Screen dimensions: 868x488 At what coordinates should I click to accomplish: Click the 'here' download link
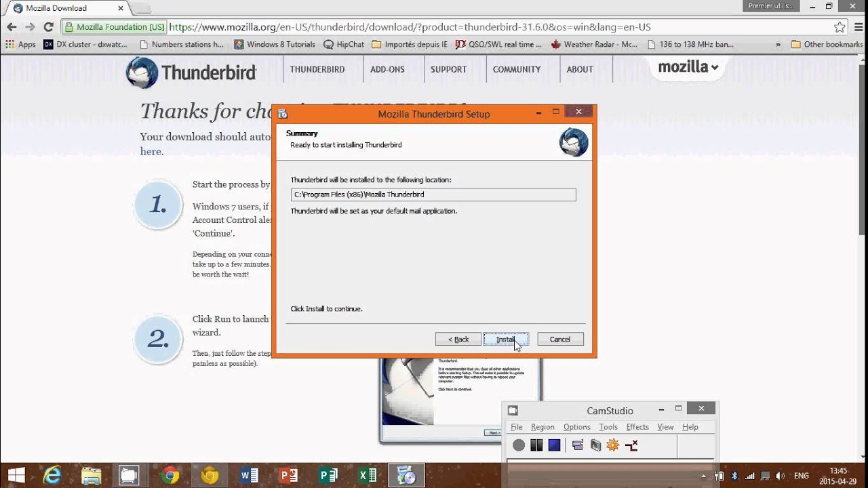151,152
